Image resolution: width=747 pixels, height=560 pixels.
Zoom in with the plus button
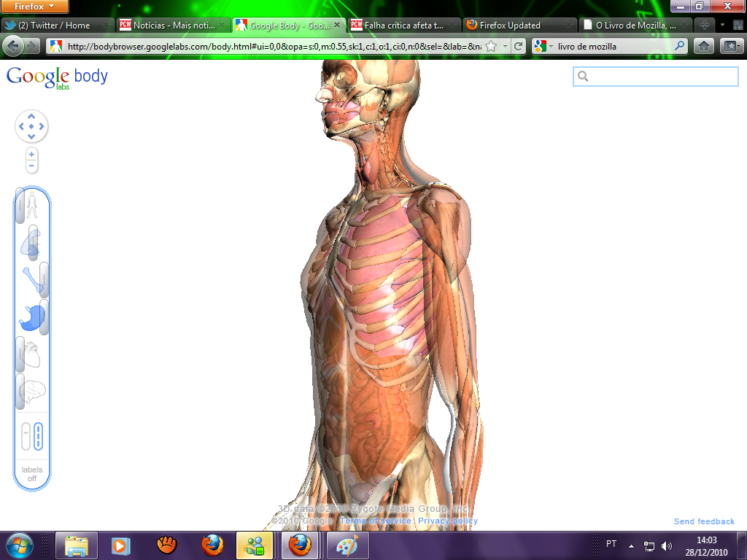pyautogui.click(x=31, y=155)
